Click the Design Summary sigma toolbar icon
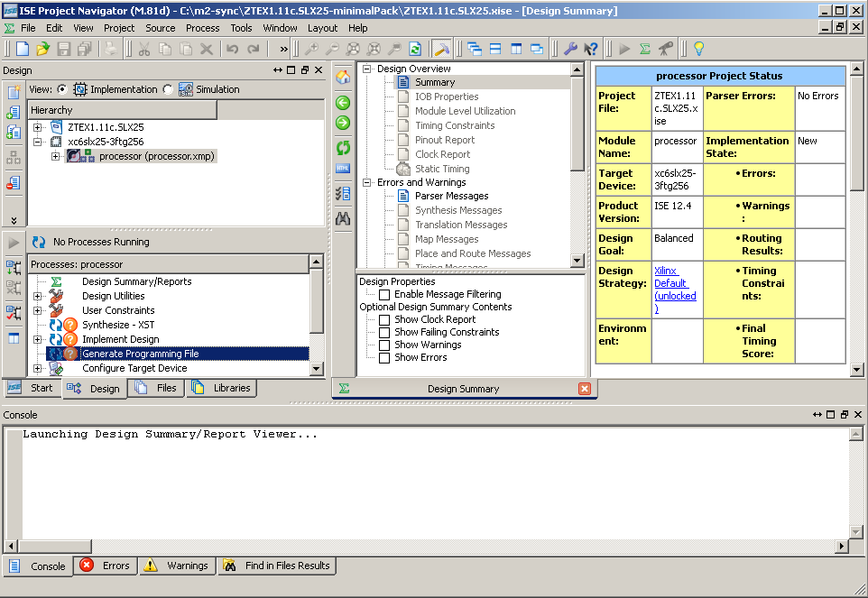 tap(645, 49)
